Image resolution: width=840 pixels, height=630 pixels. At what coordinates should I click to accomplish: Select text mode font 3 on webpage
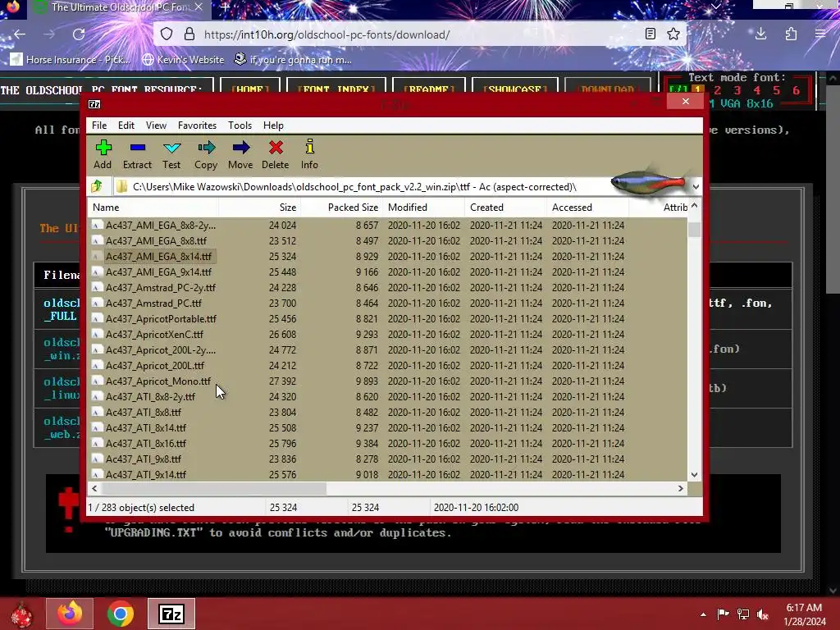coord(737,90)
